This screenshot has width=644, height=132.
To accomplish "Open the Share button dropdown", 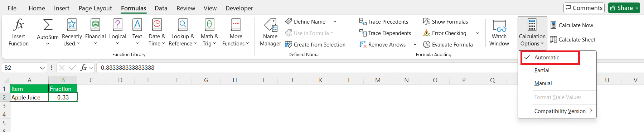I will coord(637,8).
